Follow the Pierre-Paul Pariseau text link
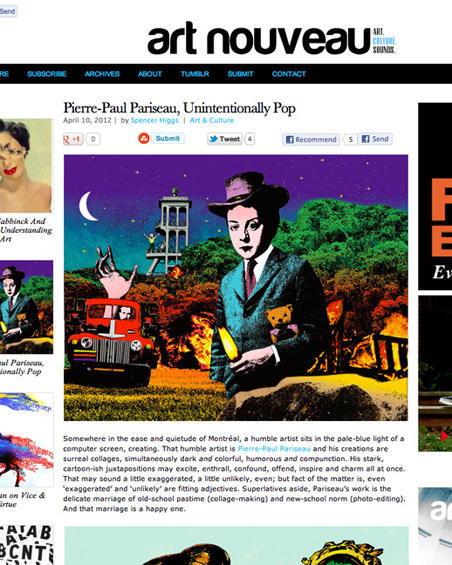The image size is (452, 565). point(274,449)
